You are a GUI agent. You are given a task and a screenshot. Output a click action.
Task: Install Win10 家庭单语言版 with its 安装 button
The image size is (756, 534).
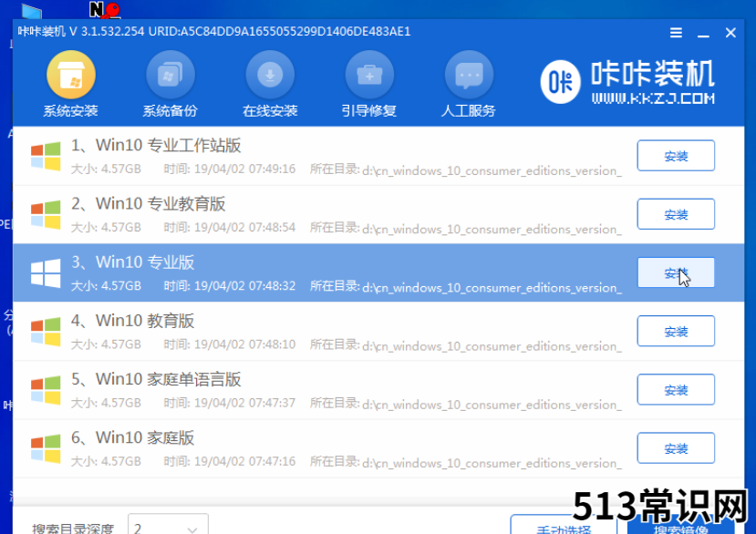[x=676, y=389]
